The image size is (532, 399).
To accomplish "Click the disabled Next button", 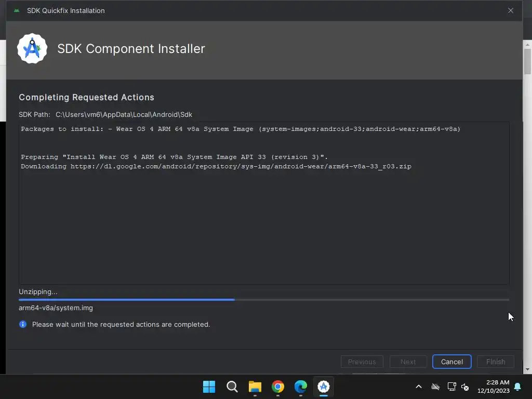I will (408, 362).
